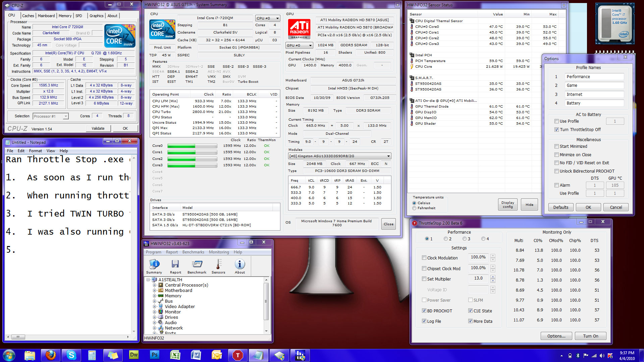
Task: Expand the Video Adapter tree node
Action: [155, 307]
